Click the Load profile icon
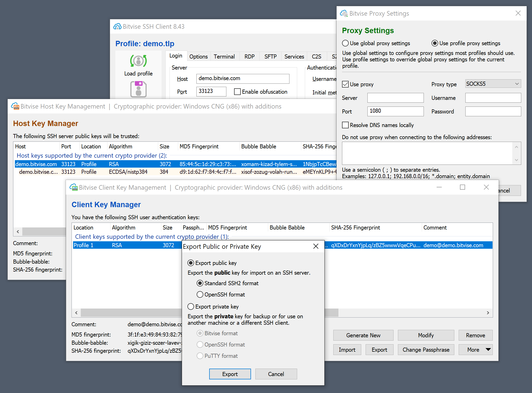This screenshot has height=393, width=532. [x=138, y=61]
